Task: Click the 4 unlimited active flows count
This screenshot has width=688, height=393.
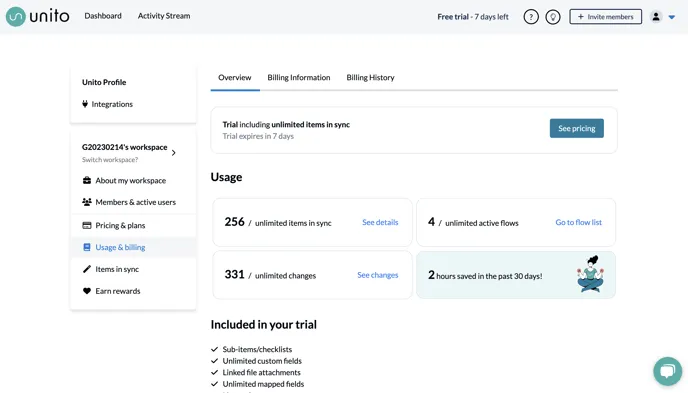Action: pyautogui.click(x=431, y=222)
